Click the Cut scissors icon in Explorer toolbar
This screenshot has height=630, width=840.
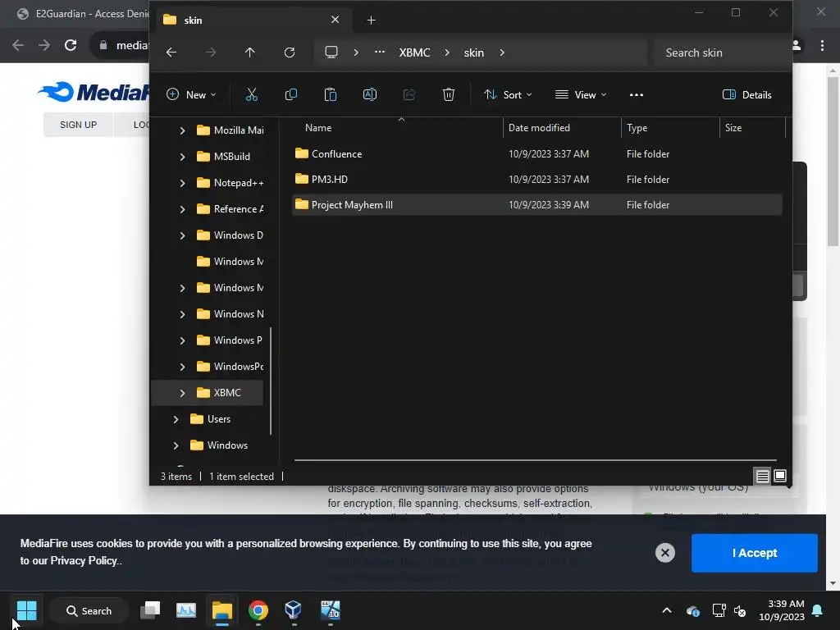(x=251, y=95)
